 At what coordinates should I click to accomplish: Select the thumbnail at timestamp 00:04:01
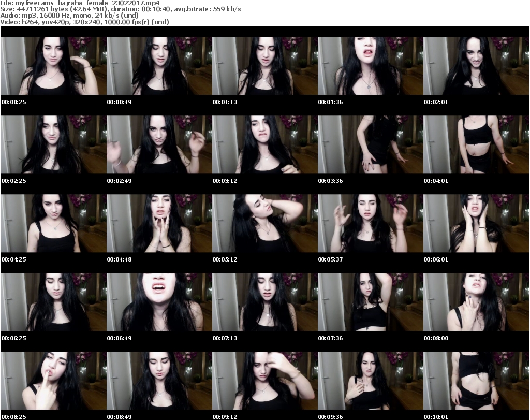point(476,144)
